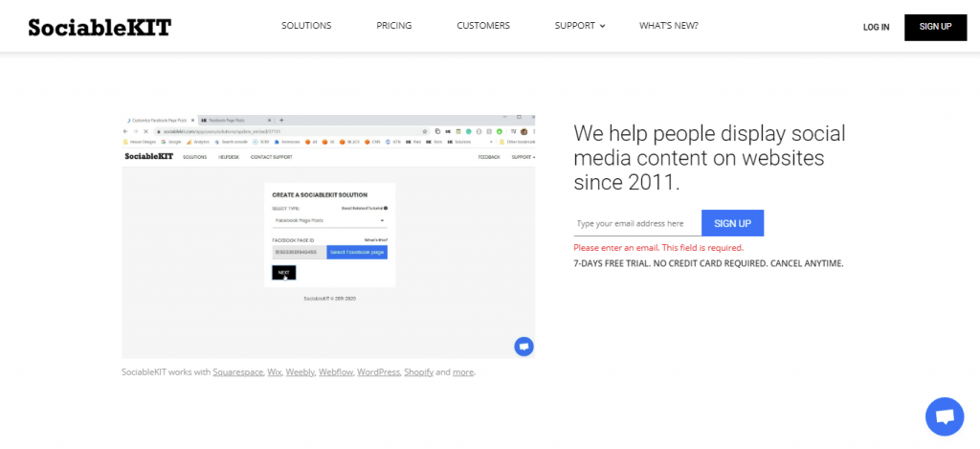
Task: Click FEEDBACK in the demo app navbar
Action: (x=489, y=157)
